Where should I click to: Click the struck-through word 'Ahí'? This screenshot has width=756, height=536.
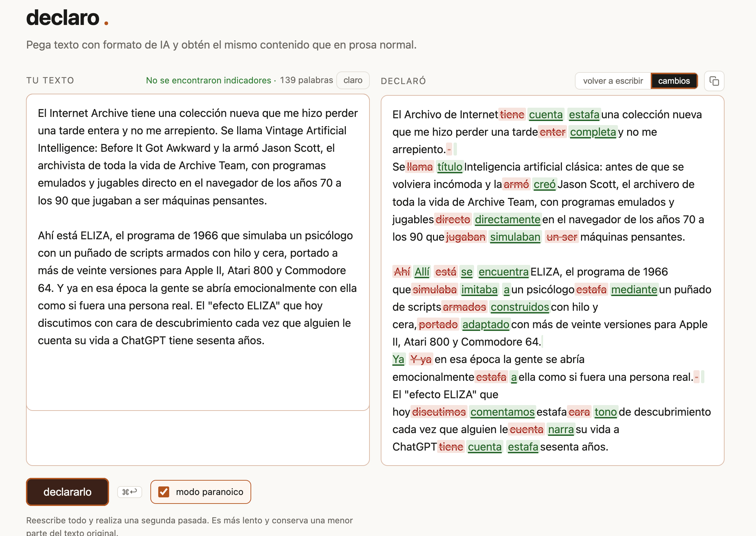point(402,272)
